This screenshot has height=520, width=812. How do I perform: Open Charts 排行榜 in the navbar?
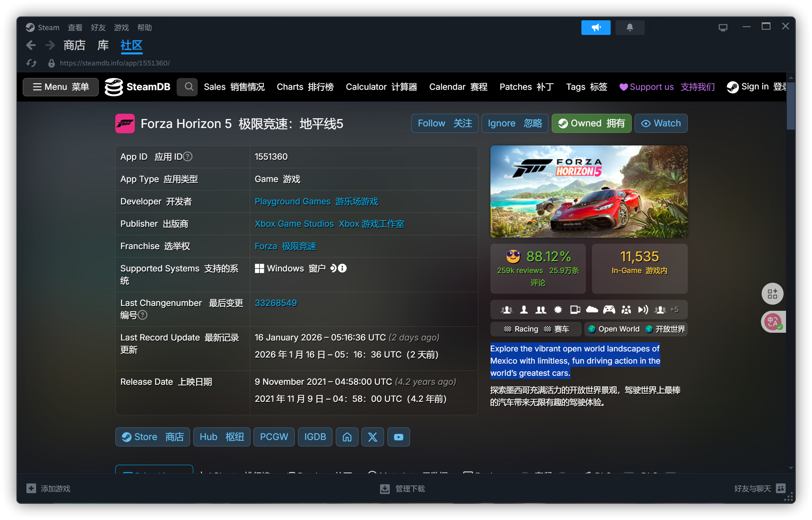pyautogui.click(x=305, y=87)
